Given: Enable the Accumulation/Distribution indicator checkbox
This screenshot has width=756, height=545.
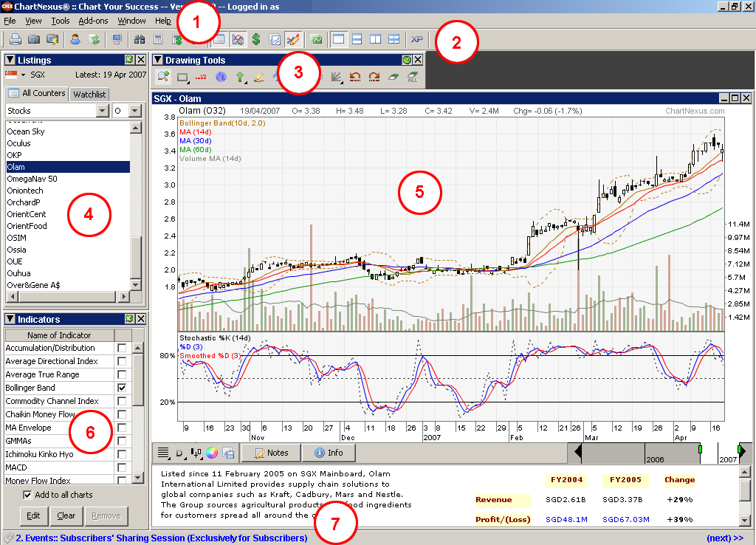Looking at the screenshot, I should (x=122, y=348).
